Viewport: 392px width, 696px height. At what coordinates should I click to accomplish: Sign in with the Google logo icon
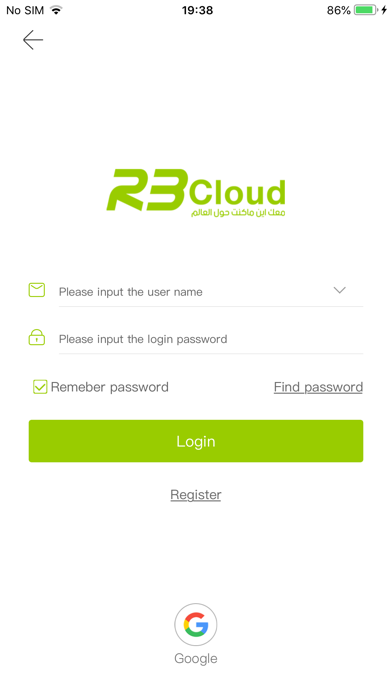[x=196, y=625]
